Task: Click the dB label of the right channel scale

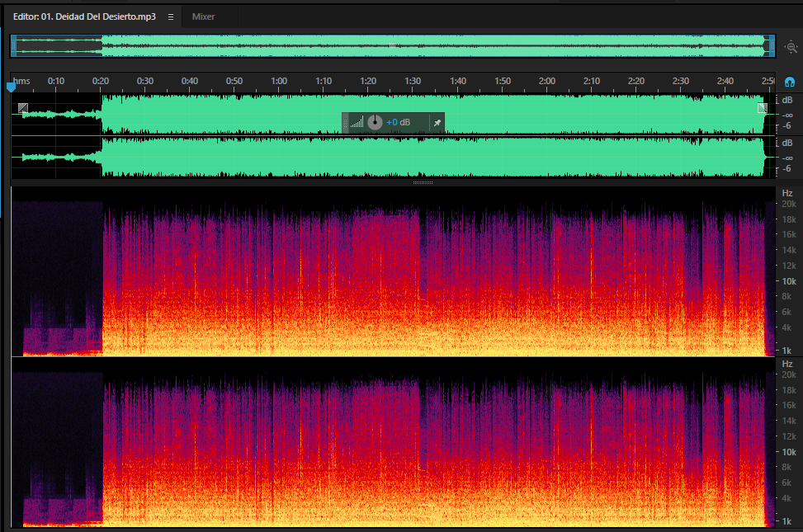Action: [787, 143]
